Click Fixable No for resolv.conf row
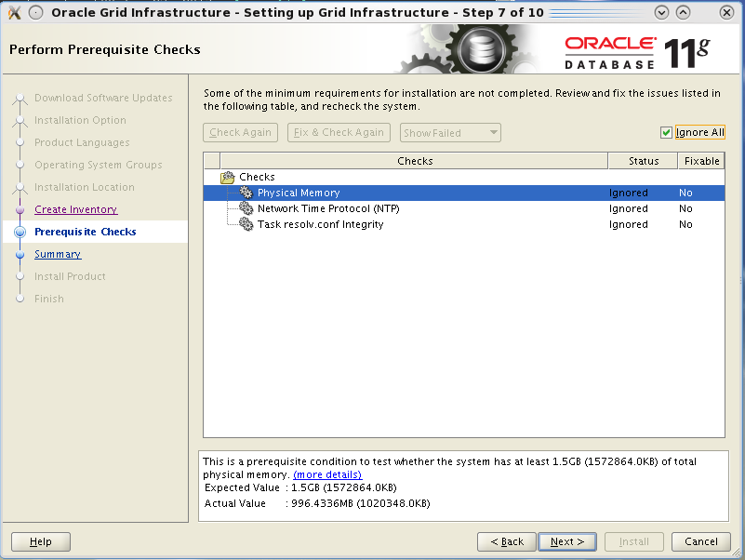The width and height of the screenshot is (745, 560). point(685,224)
